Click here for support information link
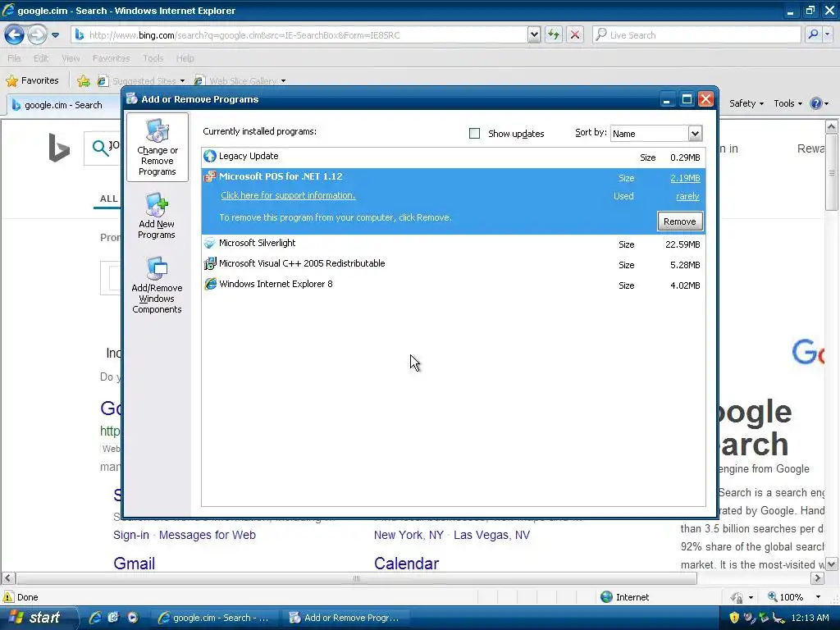Viewport: 840px width, 630px height. pos(288,195)
